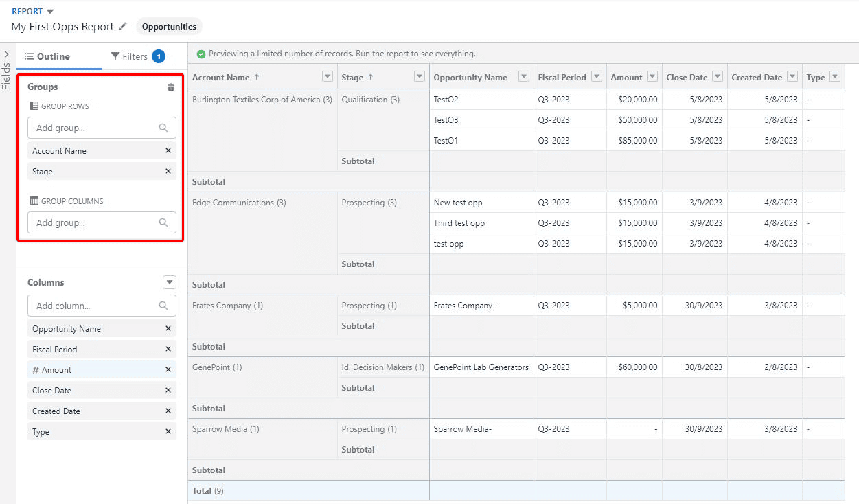Remove the Opportunity Name column

tap(168, 328)
